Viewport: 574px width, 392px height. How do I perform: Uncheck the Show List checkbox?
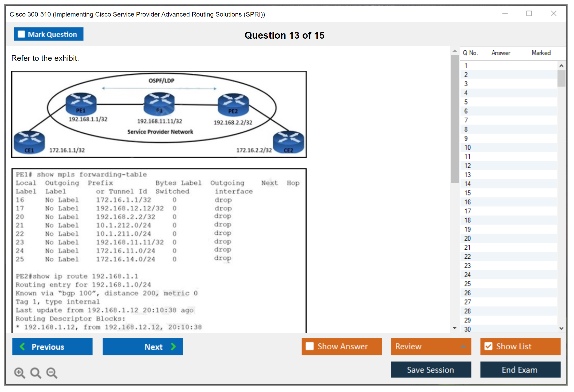[x=488, y=346]
